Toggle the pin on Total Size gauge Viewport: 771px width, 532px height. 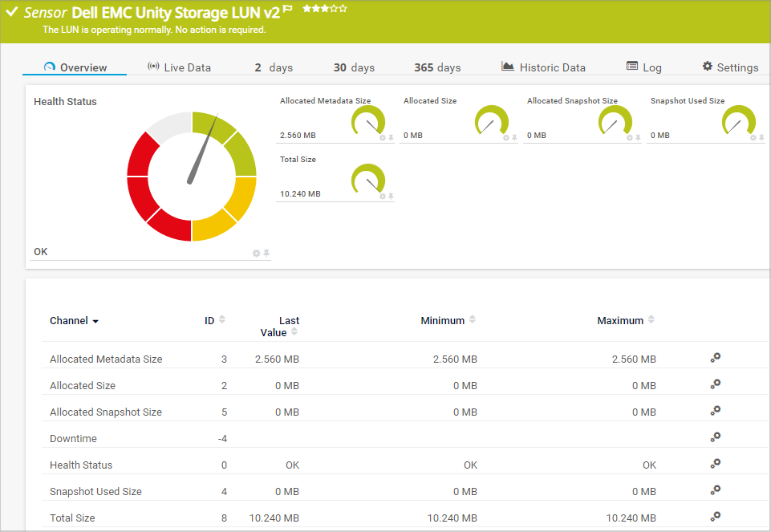coord(391,197)
